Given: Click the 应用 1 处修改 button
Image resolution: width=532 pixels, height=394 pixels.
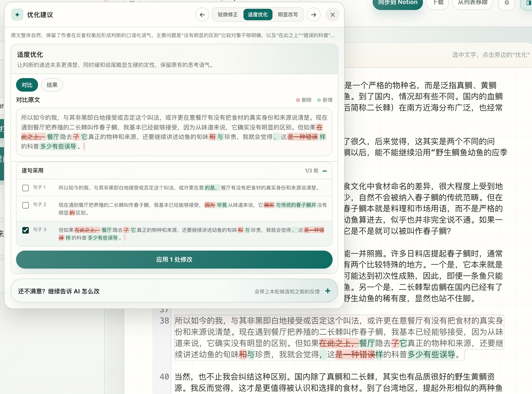Looking at the screenshot, I should point(174,260).
